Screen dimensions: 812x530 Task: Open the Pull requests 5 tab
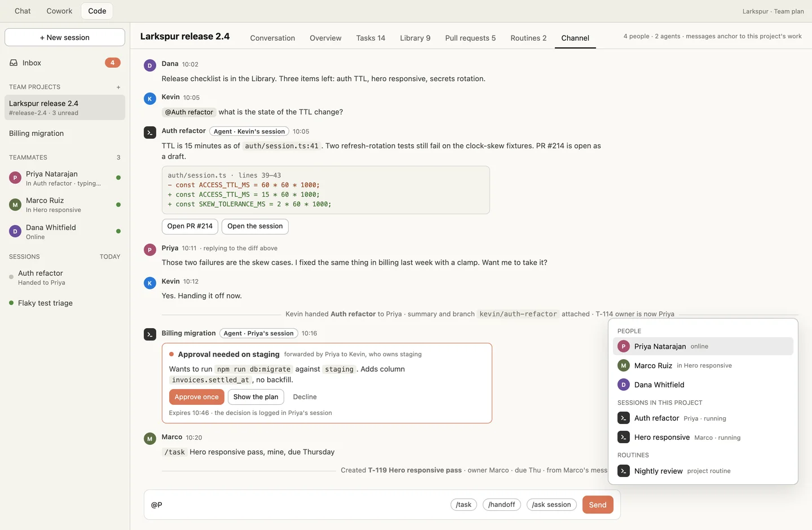(x=470, y=38)
